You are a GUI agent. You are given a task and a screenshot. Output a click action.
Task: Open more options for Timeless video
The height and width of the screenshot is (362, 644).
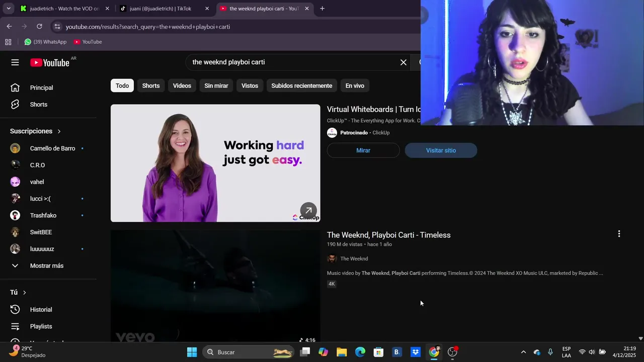point(619,234)
